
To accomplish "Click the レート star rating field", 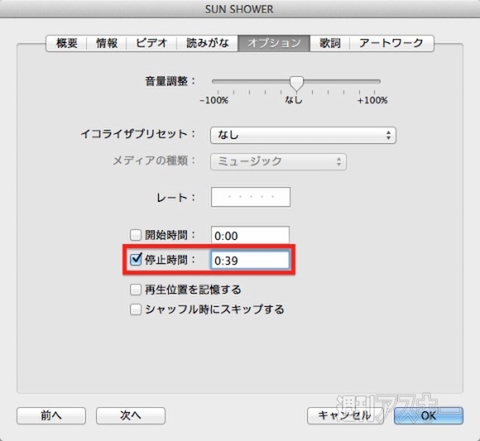I will [251, 197].
